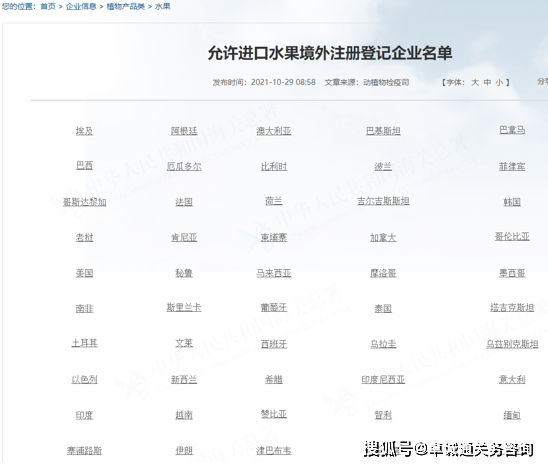Choose the 乌拉圭 link
This screenshot has height=466, width=548.
click(383, 344)
